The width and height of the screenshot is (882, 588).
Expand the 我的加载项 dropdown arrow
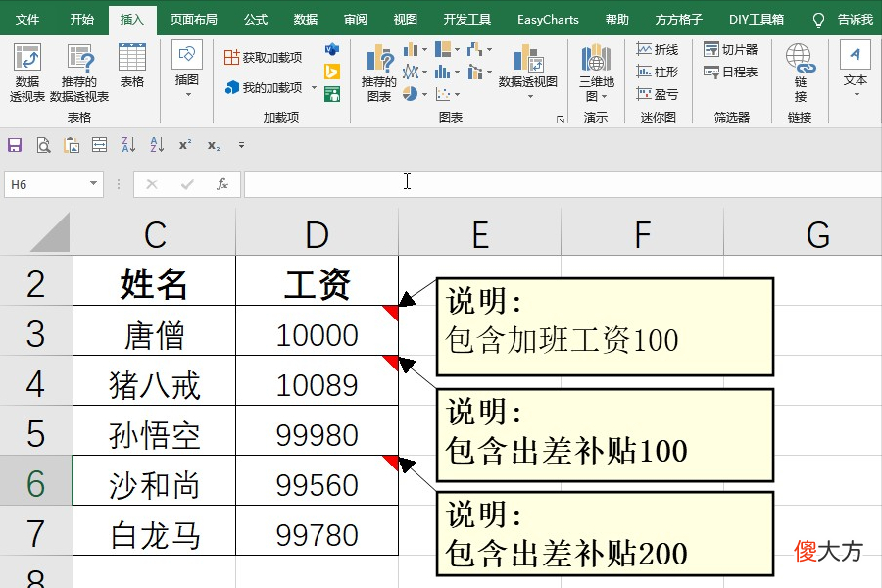pos(314,88)
